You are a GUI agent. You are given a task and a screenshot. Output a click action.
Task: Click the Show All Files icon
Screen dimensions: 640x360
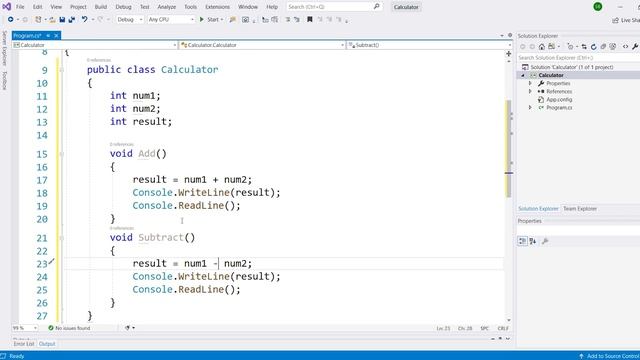[613, 47]
